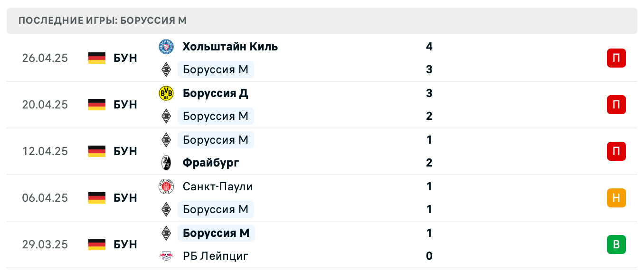Click the БУН league label in the 12.04.25 row
This screenshot has width=644, height=275.
tap(125, 151)
